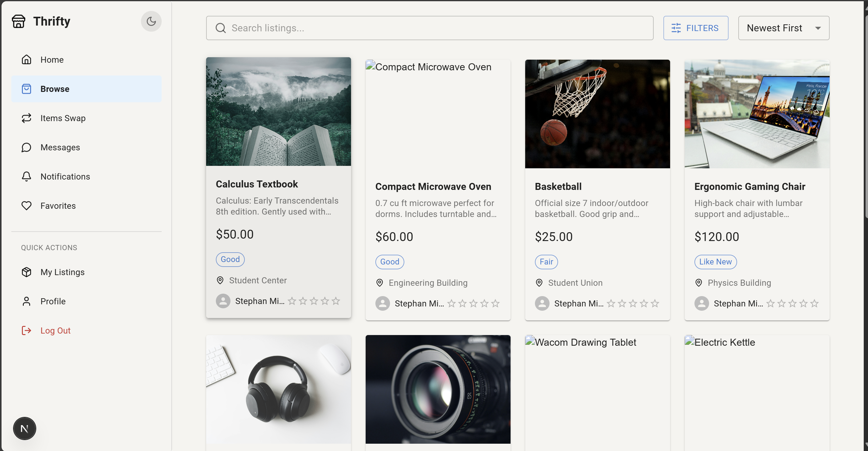Click the Profile person icon
The width and height of the screenshot is (868, 451).
(x=26, y=301)
